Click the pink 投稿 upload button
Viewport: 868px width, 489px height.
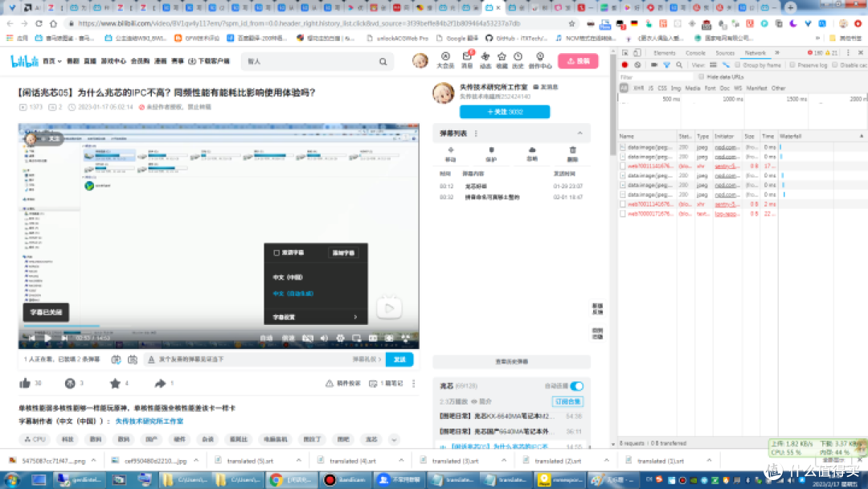(578, 61)
